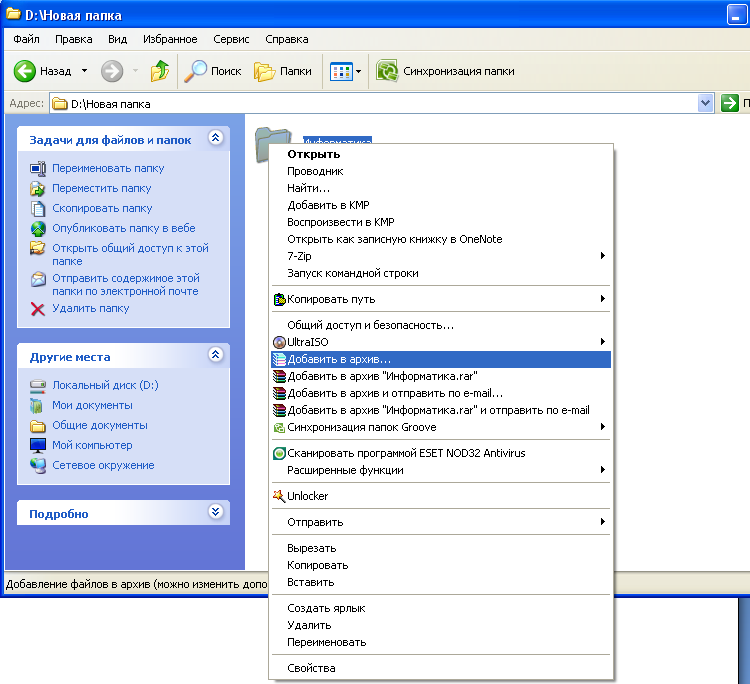Open the Справка menu

pos(287,39)
